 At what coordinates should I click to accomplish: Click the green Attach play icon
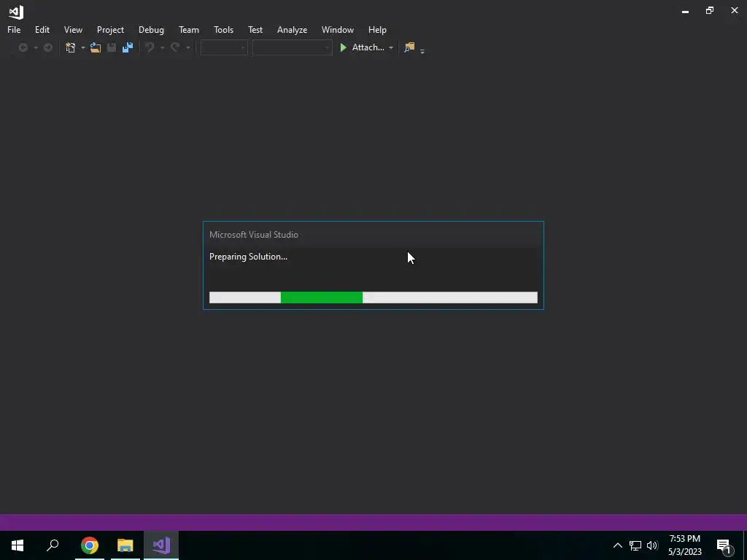point(343,47)
